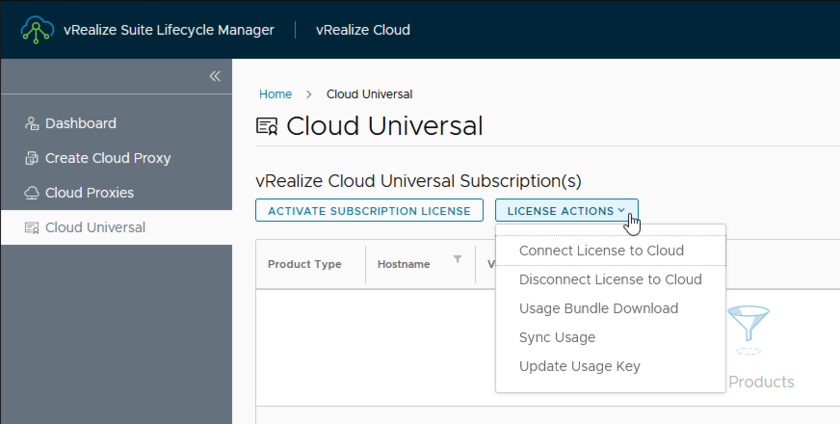840x424 pixels.
Task: Click the Cloud Proxies cloud icon
Action: pos(31,193)
